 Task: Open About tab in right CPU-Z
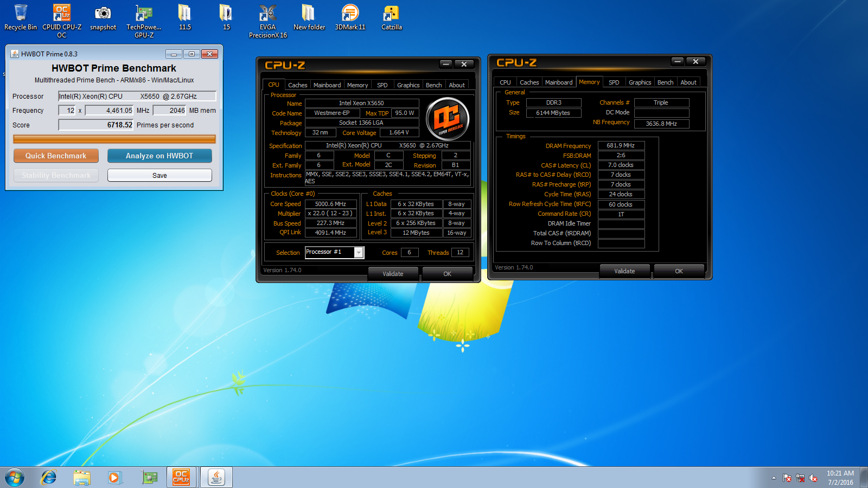click(688, 82)
